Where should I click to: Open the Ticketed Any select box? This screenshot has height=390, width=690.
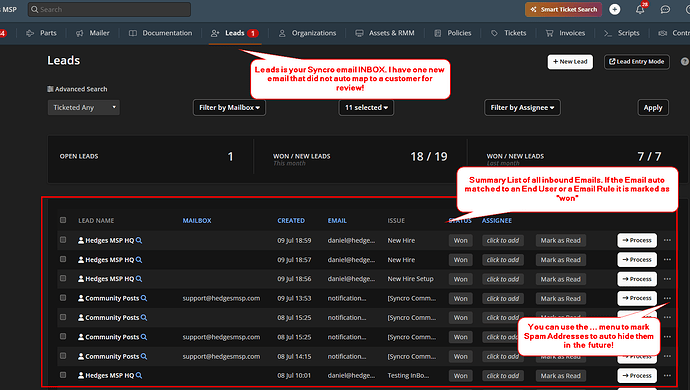click(x=84, y=107)
